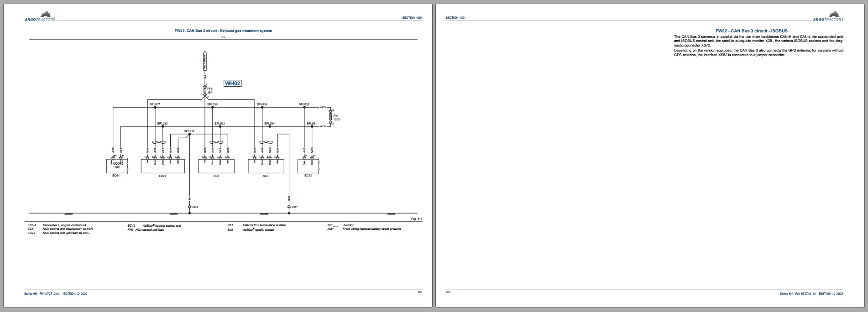Click the SPL018 junction node
The height and width of the screenshot is (312, 868).
tap(189, 134)
